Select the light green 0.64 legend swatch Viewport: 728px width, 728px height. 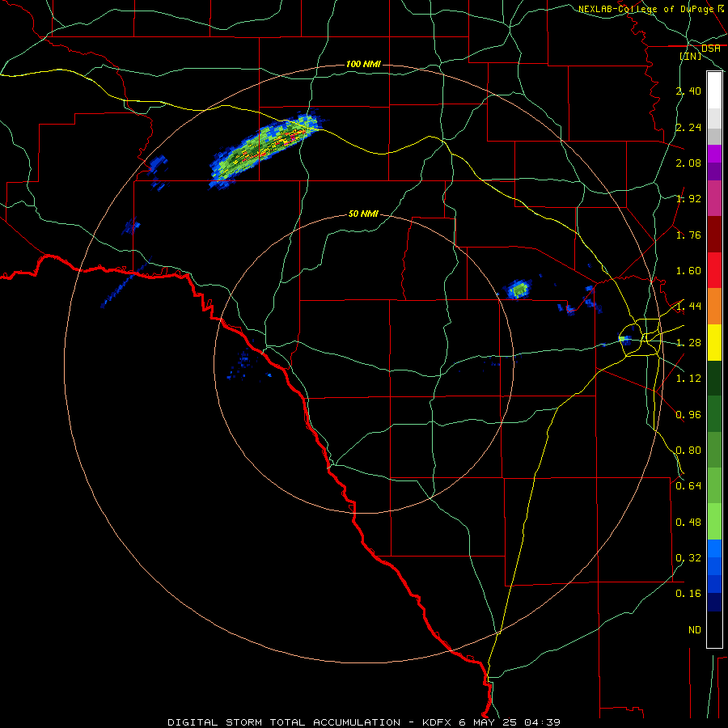(714, 485)
